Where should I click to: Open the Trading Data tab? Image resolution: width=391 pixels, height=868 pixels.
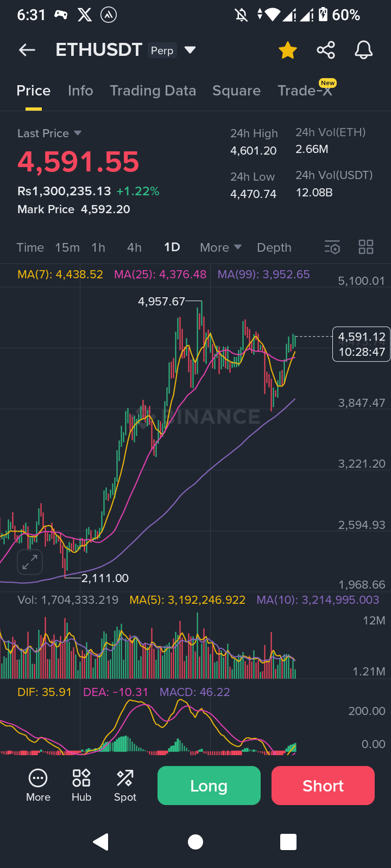pyautogui.click(x=153, y=91)
